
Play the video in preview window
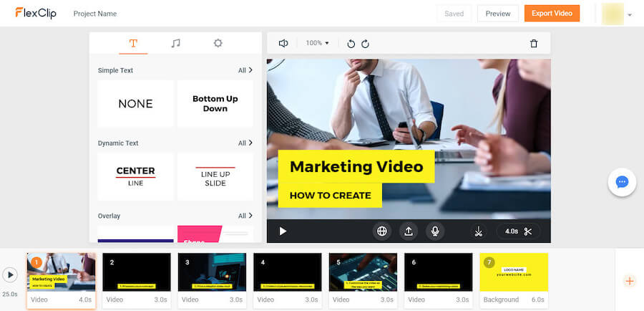283,231
